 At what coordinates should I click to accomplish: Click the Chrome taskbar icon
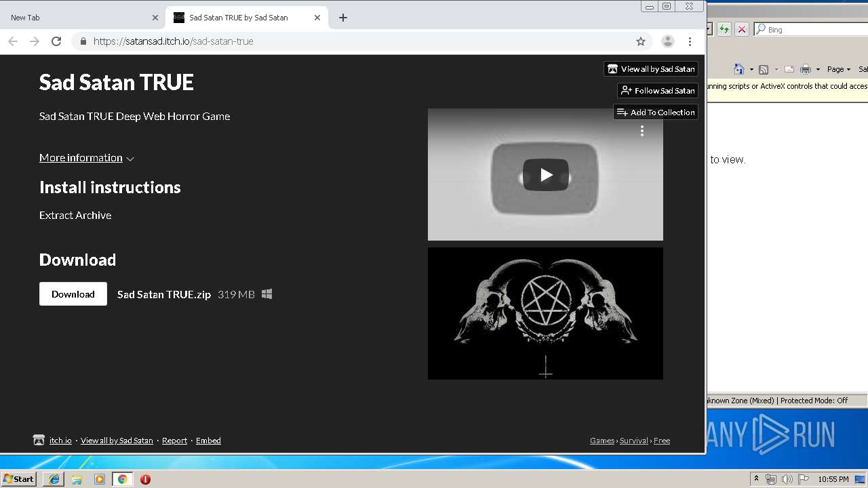(x=122, y=479)
